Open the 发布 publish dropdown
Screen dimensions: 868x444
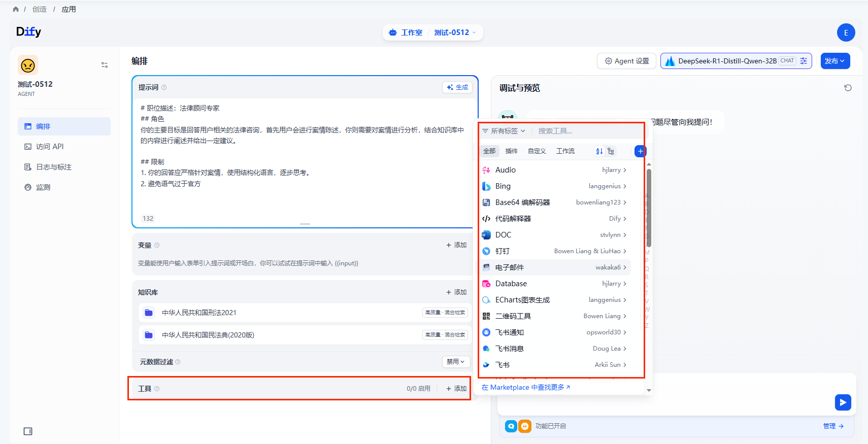835,61
